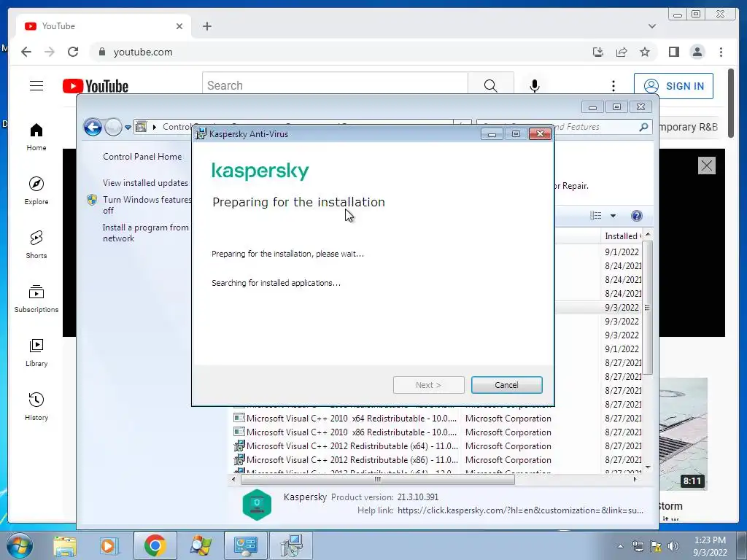Viewport: 747px width, 560px height.
Task: Open History in YouTube sidebar
Action: [x=36, y=406]
